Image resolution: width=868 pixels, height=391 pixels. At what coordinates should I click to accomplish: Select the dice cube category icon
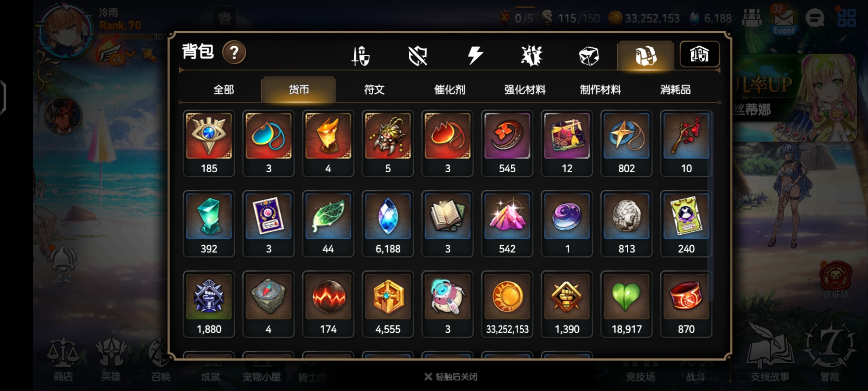[589, 56]
